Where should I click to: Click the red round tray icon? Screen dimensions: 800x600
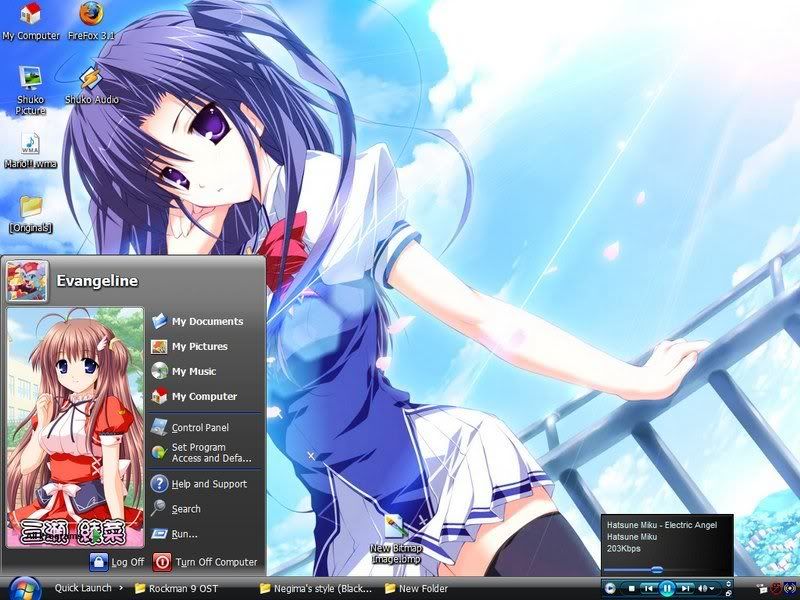tap(776, 588)
